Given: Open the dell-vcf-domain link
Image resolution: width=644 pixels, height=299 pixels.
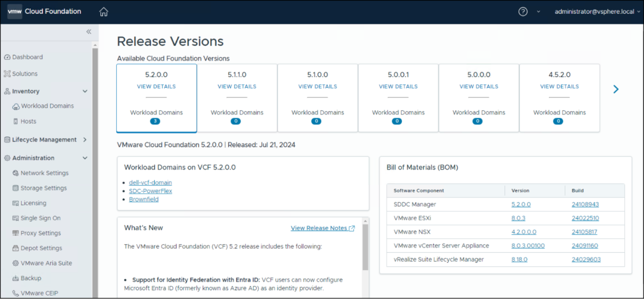Looking at the screenshot, I should coord(151,183).
